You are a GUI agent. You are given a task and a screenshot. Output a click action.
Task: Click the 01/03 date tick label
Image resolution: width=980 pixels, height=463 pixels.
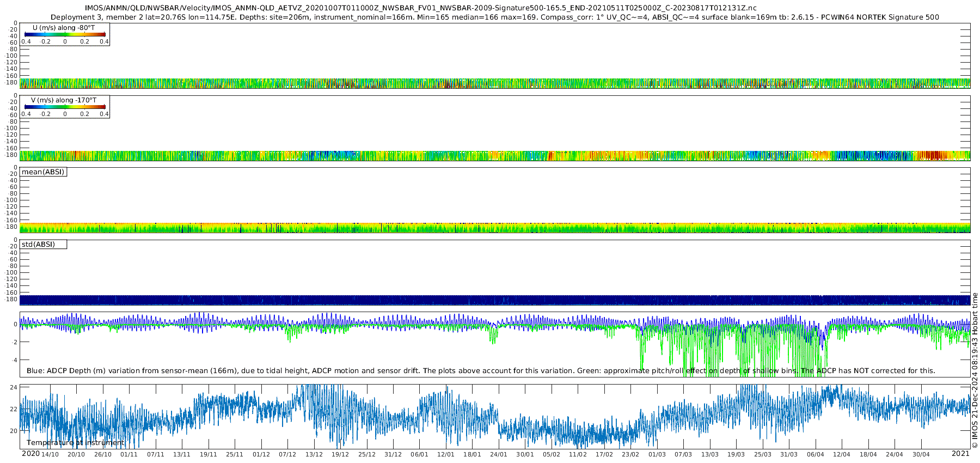click(657, 454)
